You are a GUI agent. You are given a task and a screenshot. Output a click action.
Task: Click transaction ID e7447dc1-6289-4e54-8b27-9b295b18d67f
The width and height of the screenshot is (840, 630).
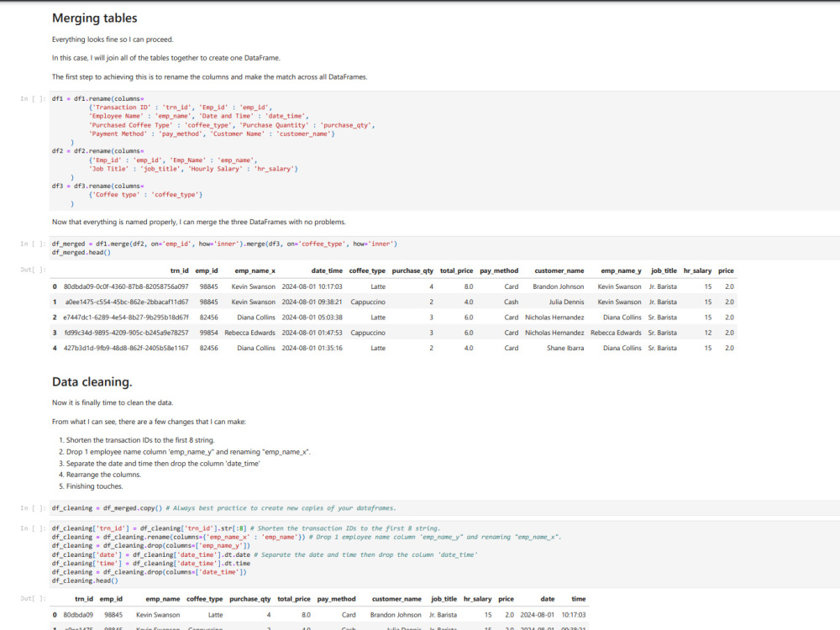126,318
